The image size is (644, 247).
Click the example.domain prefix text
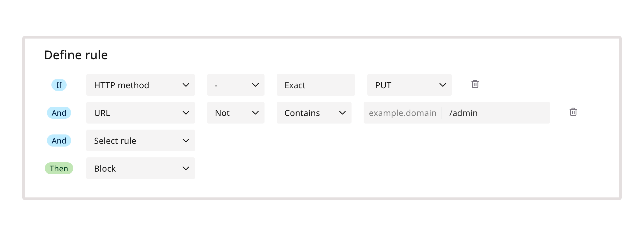point(402,113)
